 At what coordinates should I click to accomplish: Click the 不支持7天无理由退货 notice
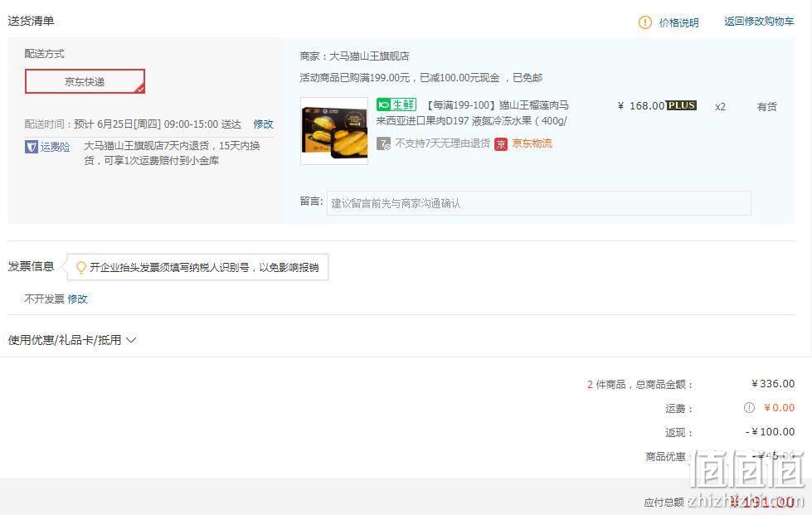[442, 143]
